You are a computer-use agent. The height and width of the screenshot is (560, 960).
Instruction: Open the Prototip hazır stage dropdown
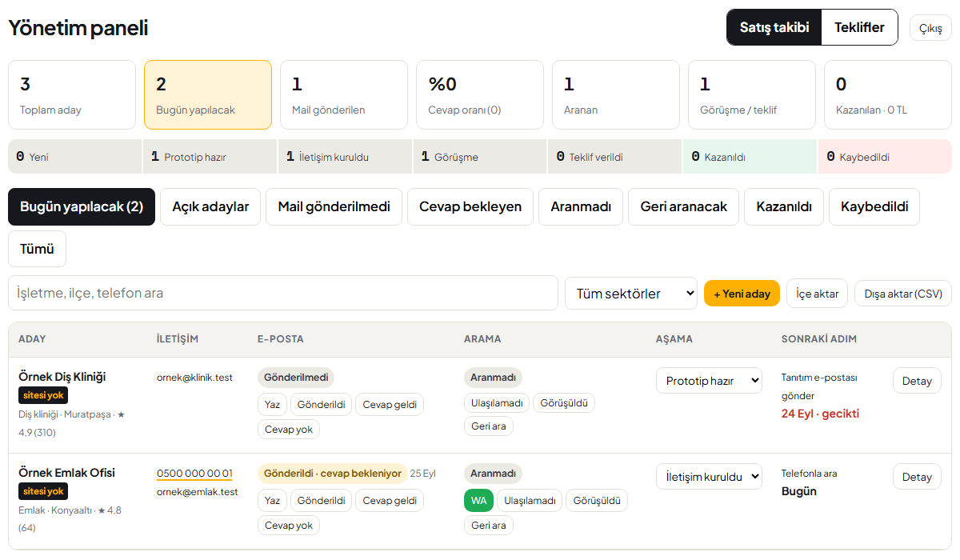[x=710, y=381]
